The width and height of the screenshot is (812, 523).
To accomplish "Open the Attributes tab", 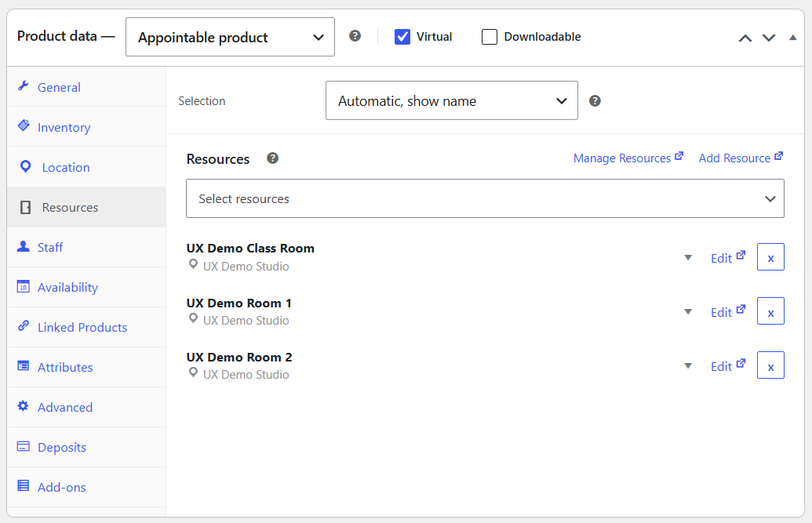I will (86, 367).
